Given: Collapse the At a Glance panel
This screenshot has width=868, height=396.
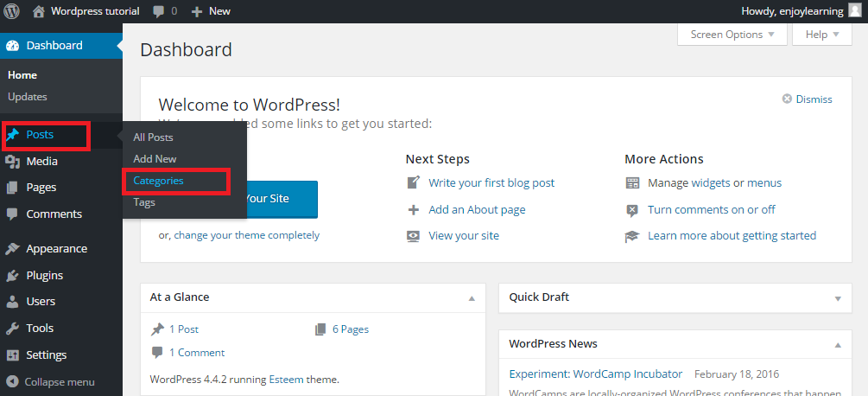Looking at the screenshot, I should coord(472,298).
